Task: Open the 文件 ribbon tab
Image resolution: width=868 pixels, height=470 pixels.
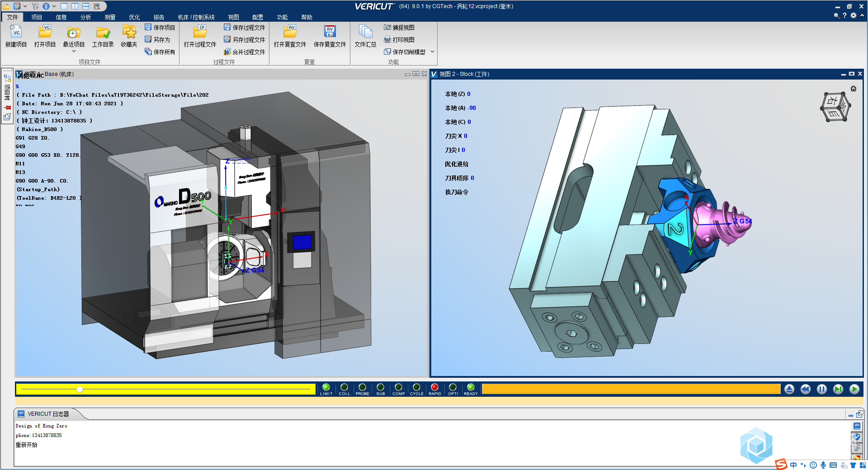Action: (x=12, y=17)
